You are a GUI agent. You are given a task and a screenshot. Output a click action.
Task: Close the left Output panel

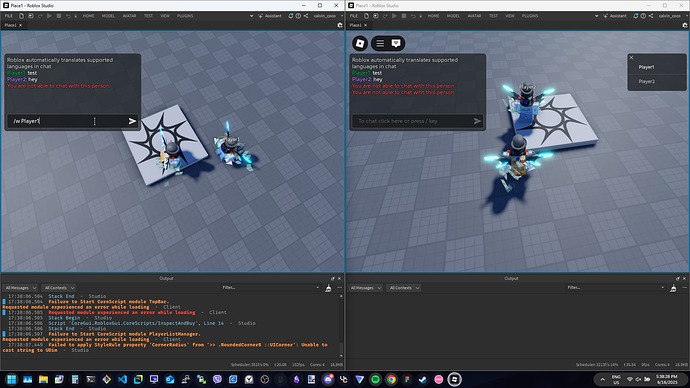339,278
